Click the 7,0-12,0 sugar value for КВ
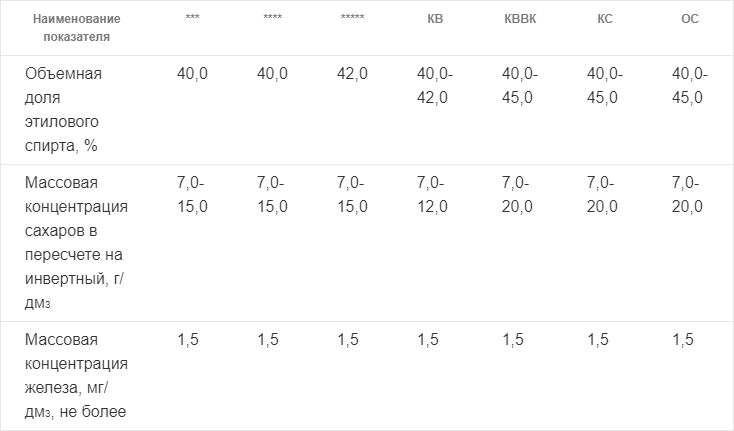 point(432,194)
